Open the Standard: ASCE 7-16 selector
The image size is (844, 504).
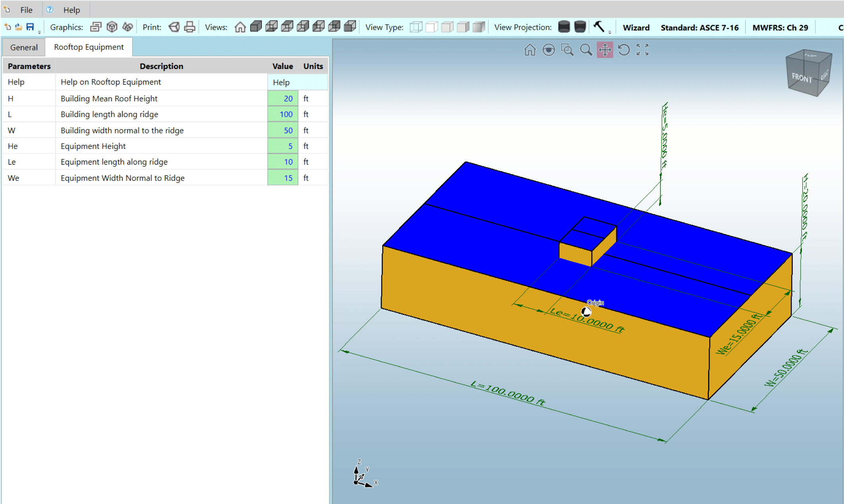point(699,27)
